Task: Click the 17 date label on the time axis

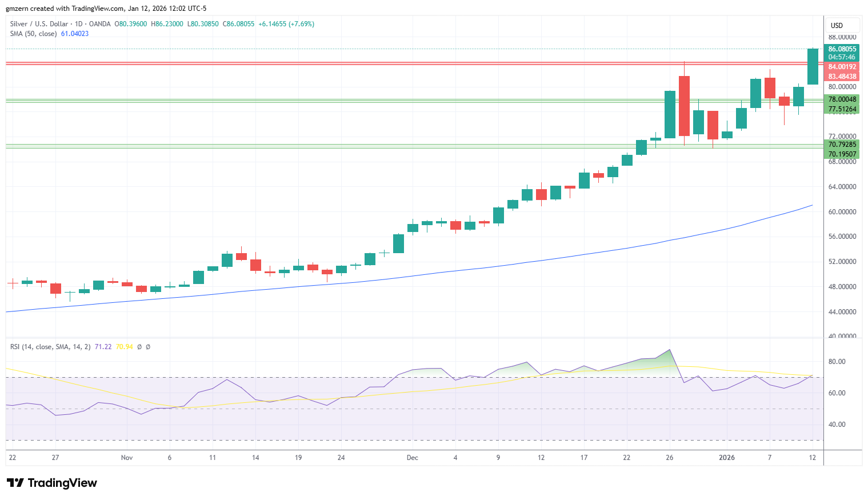Action: pos(584,458)
